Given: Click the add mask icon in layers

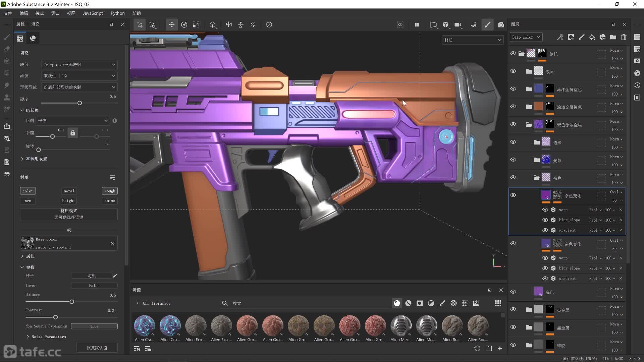Looking at the screenshot, I should click(571, 37).
